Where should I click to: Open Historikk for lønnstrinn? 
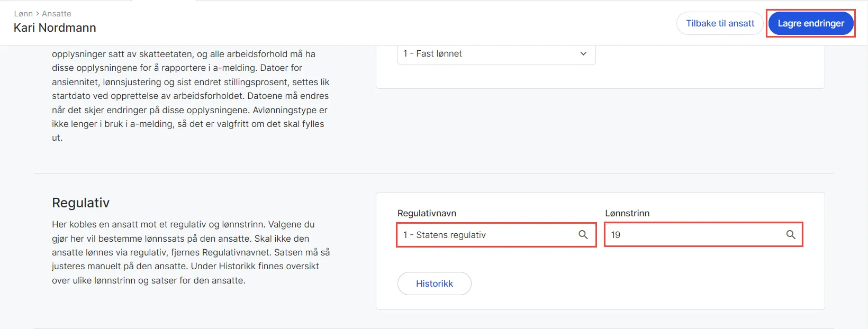tap(434, 284)
